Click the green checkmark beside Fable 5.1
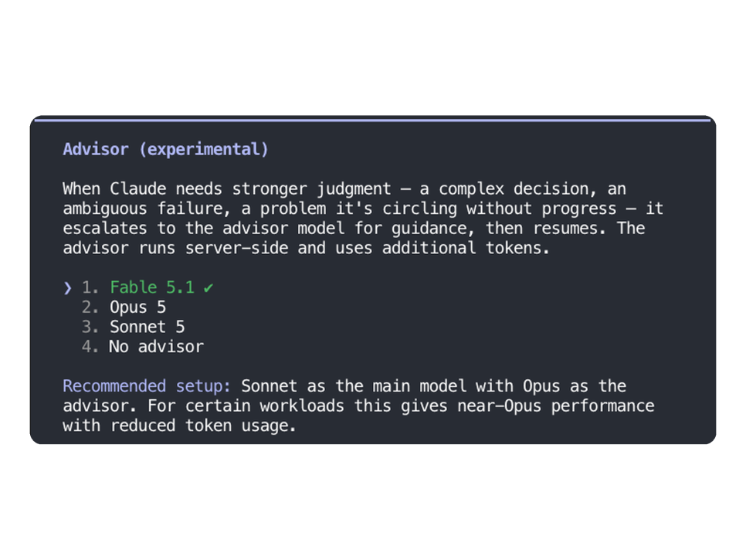This screenshot has height=560, width=746. pos(209,288)
